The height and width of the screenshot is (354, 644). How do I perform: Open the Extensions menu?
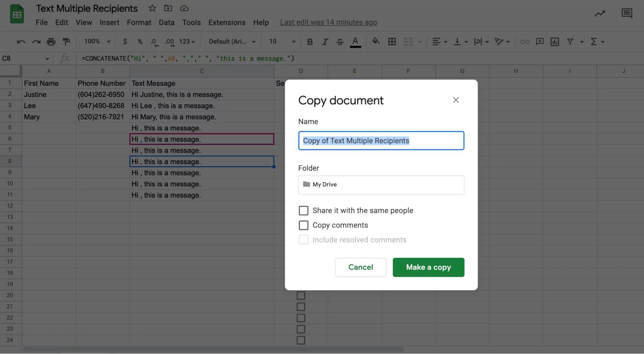coord(227,22)
